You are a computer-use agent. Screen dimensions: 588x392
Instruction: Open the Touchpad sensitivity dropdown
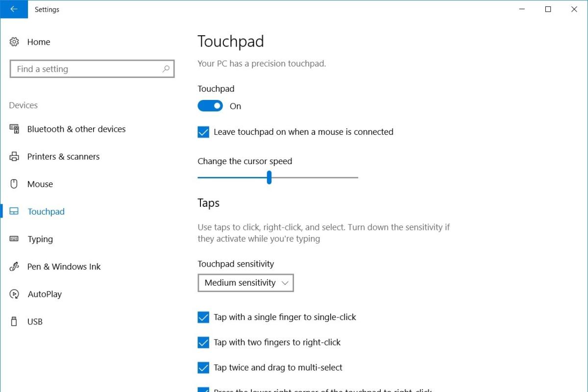coord(245,283)
